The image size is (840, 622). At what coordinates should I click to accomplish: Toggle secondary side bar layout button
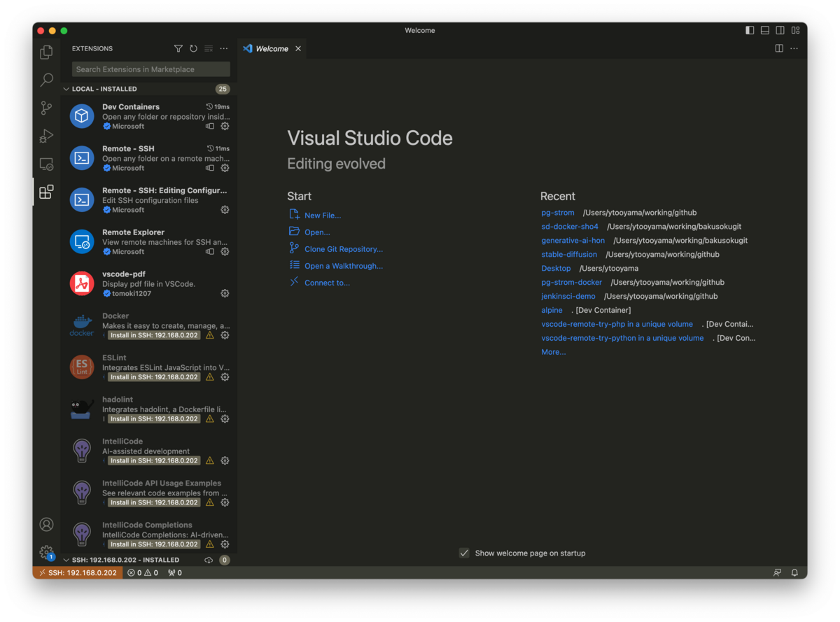780,30
